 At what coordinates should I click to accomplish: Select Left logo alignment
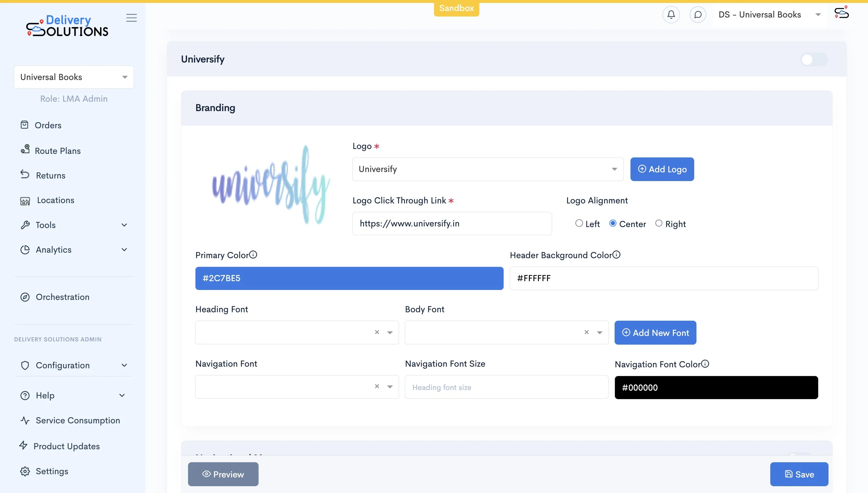pos(579,224)
